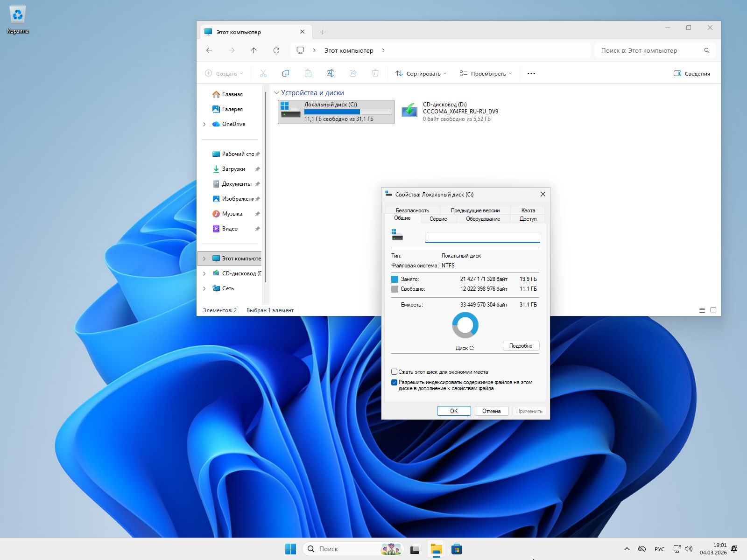Click the Refresh icon in the address bar

tap(276, 50)
